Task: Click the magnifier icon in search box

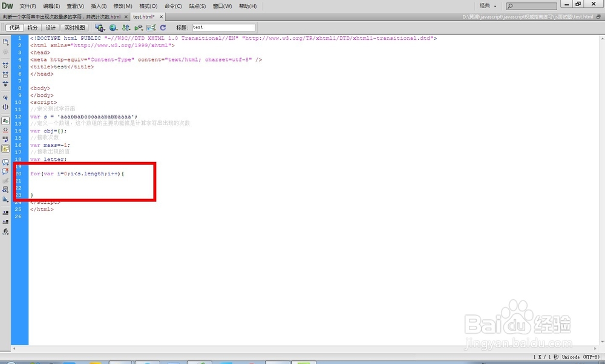Action: pyautogui.click(x=510, y=6)
